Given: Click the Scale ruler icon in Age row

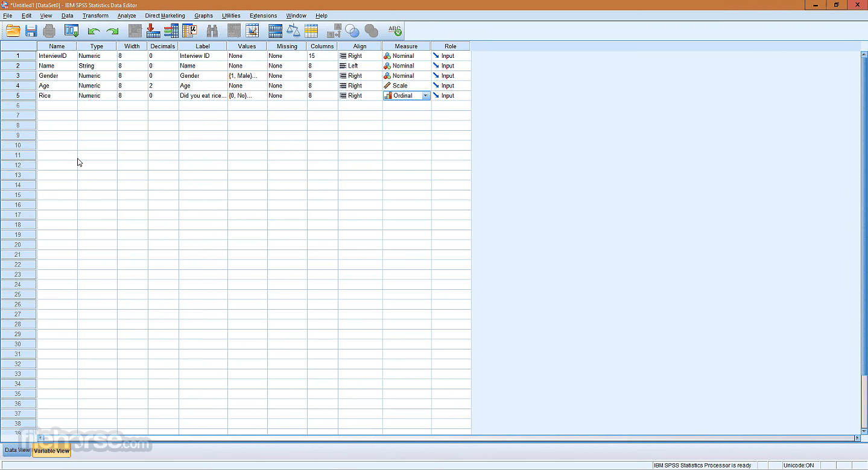Looking at the screenshot, I should 387,86.
